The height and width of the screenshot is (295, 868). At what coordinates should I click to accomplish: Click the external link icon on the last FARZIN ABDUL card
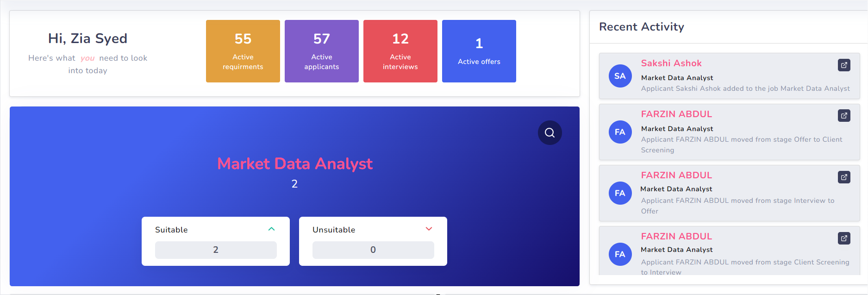(x=844, y=238)
